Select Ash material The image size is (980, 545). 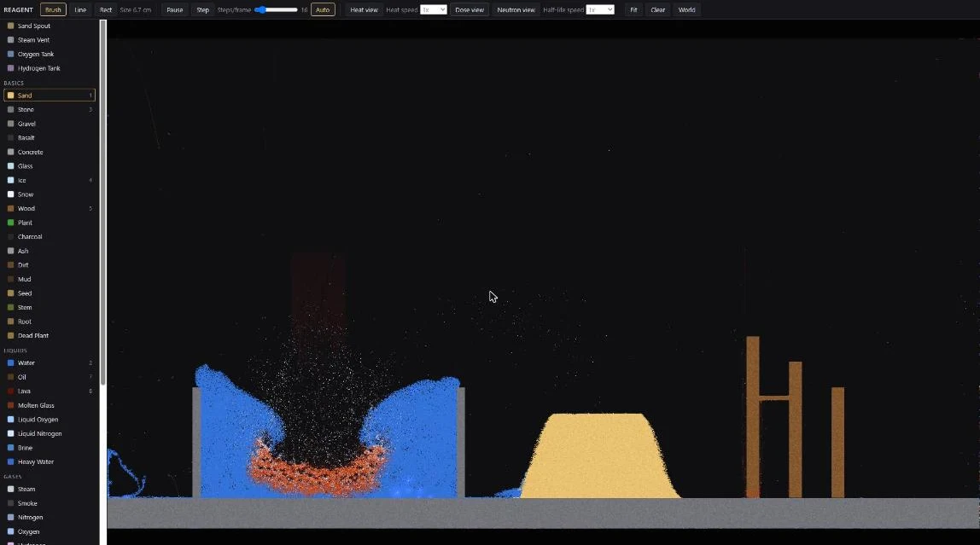(x=50, y=251)
